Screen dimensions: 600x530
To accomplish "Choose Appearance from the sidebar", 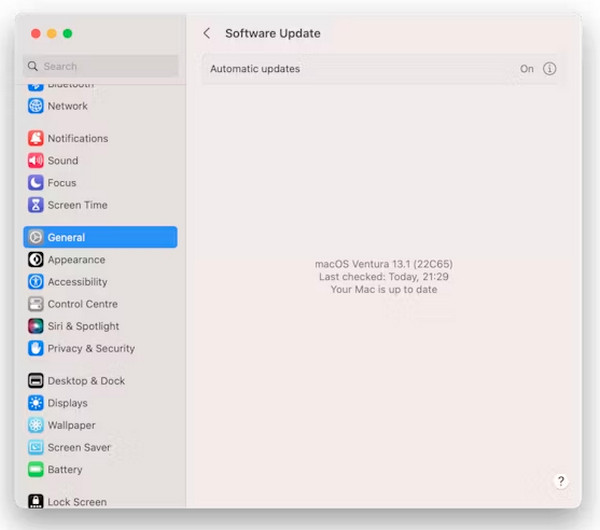I will click(76, 260).
